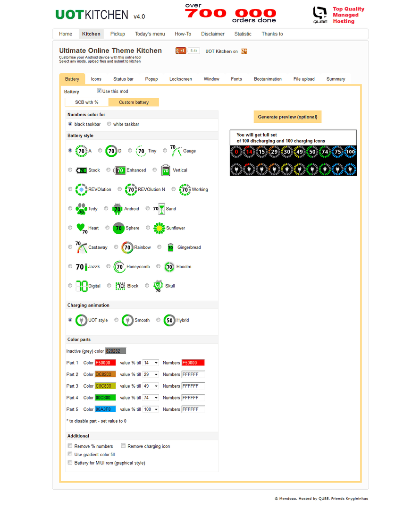Click the Gauge battery icon

coord(176,151)
